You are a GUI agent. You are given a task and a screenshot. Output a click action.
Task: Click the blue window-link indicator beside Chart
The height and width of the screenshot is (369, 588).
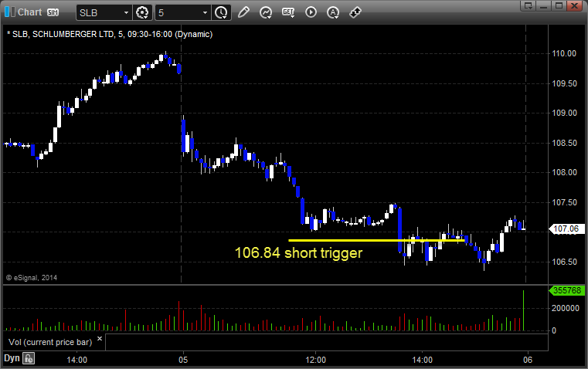point(9,12)
